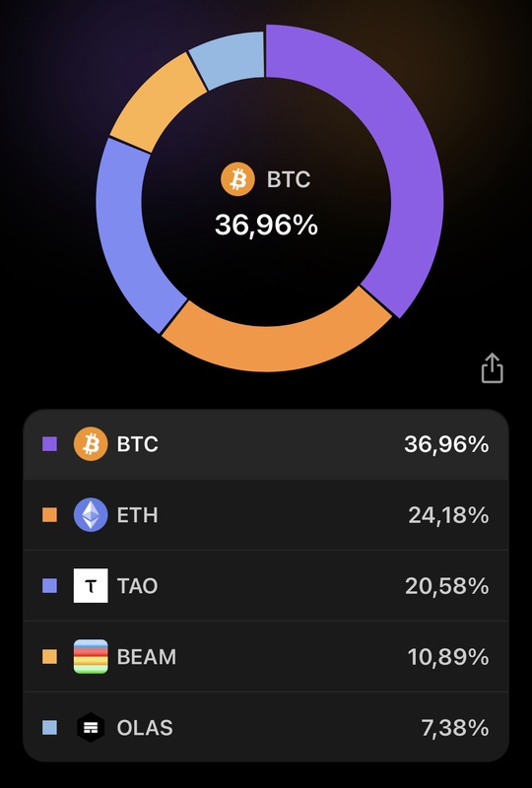This screenshot has height=788, width=532.
Task: Click the light blue swatch beside OLAS
Action: pos(50,727)
